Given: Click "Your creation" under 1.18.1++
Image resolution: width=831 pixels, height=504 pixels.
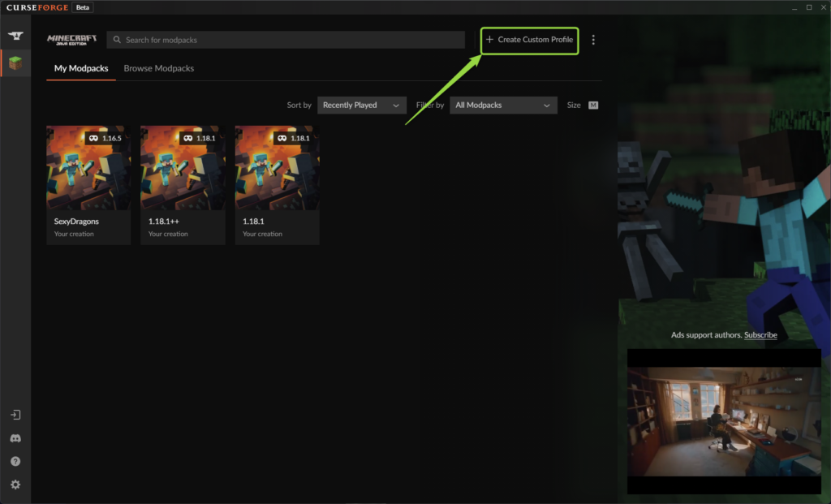Looking at the screenshot, I should click(x=168, y=234).
